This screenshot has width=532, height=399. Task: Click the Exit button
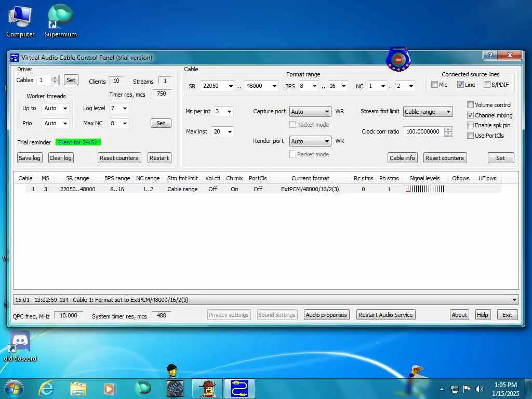[507, 315]
